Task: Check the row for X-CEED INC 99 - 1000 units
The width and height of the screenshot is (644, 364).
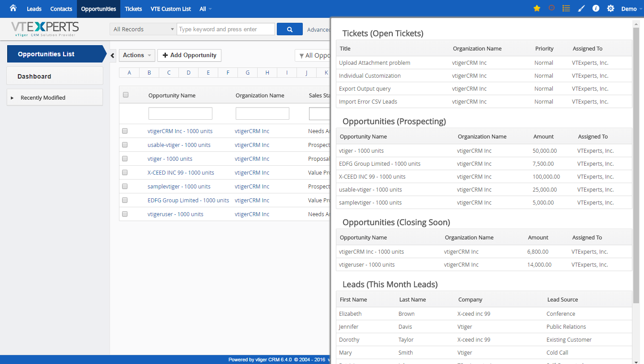Action: (125, 172)
